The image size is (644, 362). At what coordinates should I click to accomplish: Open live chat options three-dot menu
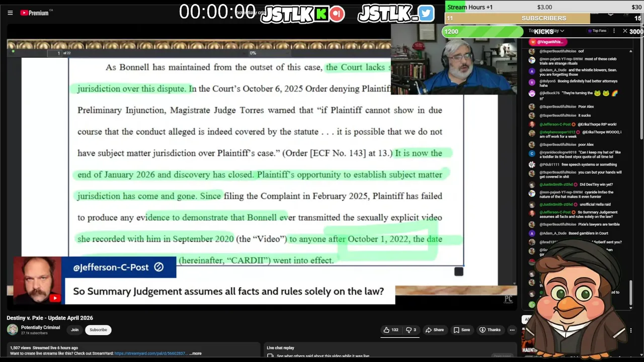tap(614, 31)
